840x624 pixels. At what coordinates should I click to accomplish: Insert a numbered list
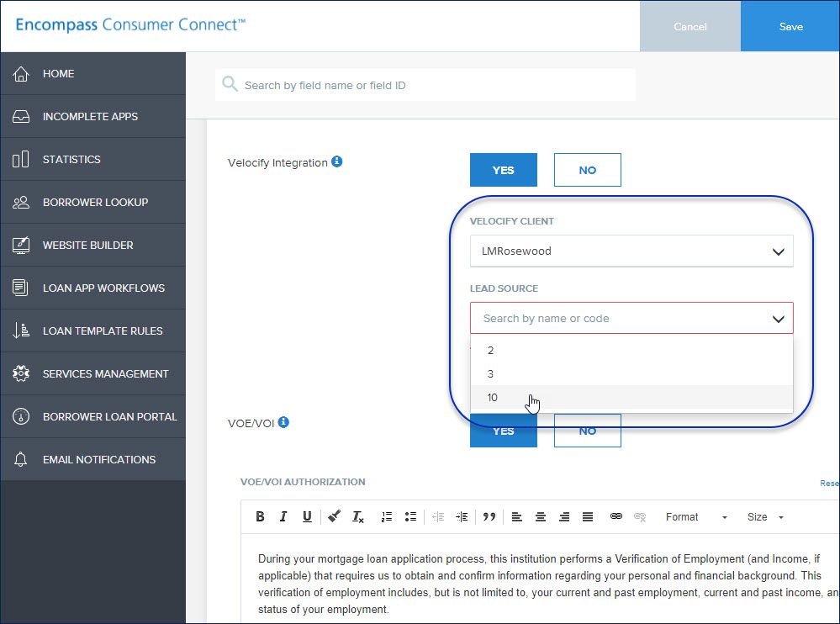click(x=386, y=517)
